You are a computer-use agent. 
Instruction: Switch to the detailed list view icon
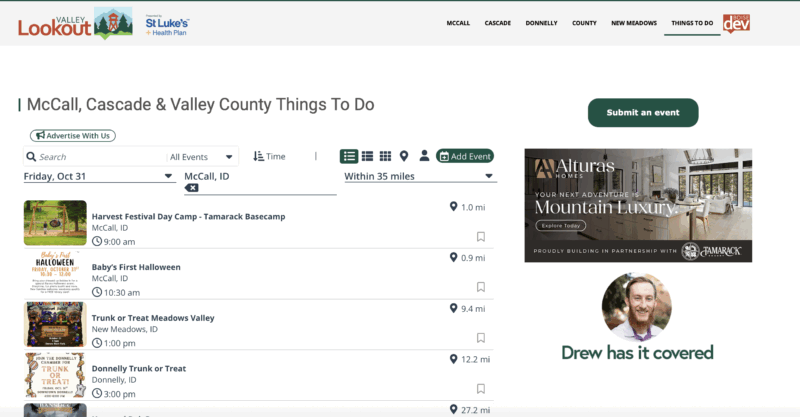[x=349, y=156]
